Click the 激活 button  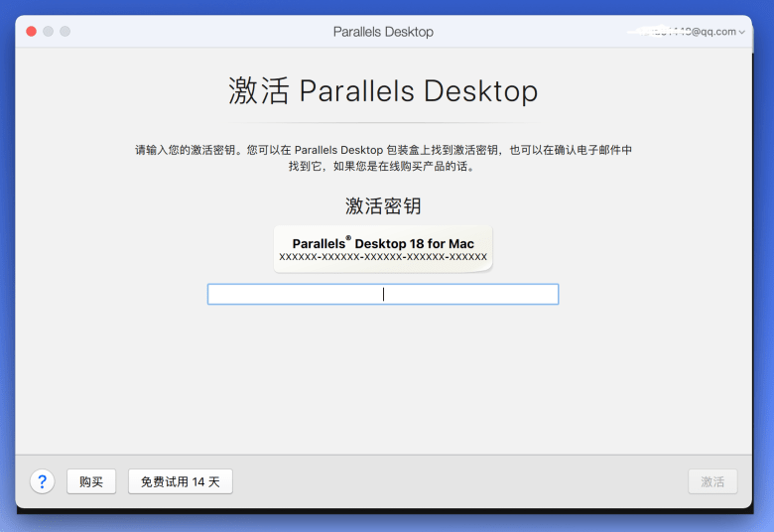712,481
